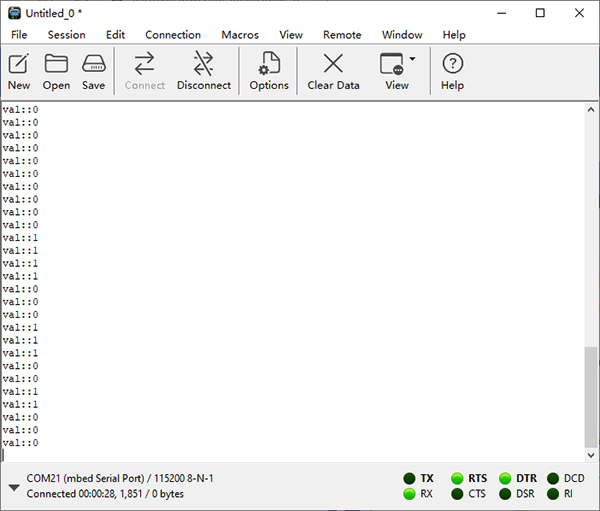
Task: Click the grayed Connect toolbar icon
Action: 145,72
